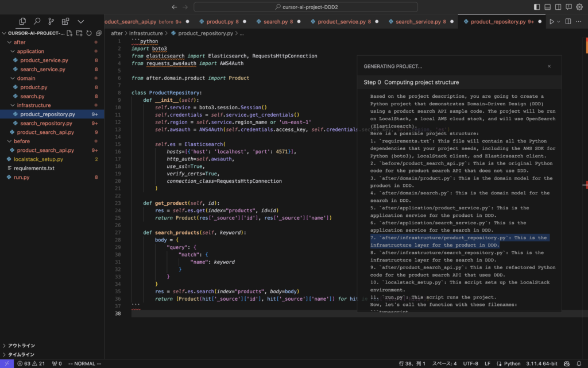Viewport: 588px width, 368px height.
Task: Open requirements.txt in the file tree
Action: (x=52, y=168)
